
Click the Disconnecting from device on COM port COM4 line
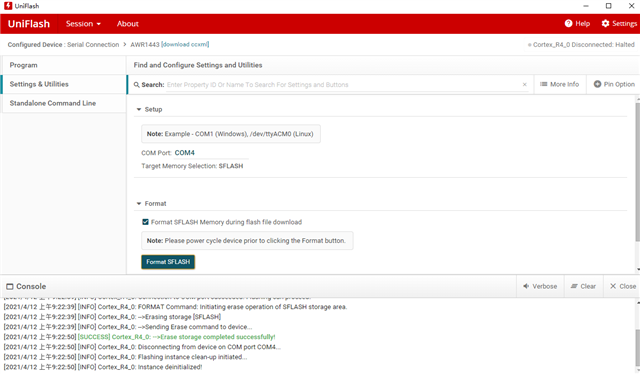pos(142,347)
